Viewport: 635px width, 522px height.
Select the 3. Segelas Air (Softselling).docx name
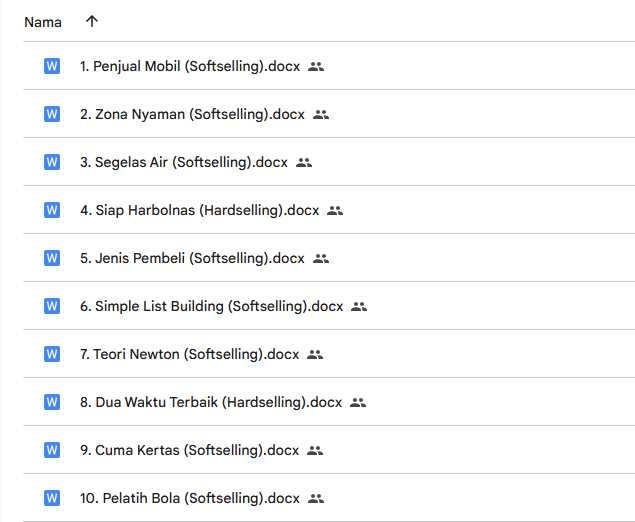pyautogui.click(x=183, y=162)
